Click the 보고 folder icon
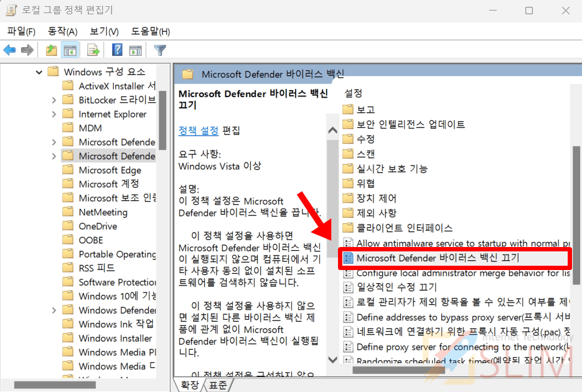Screen dimensions: 582x392 pyautogui.click(x=348, y=109)
